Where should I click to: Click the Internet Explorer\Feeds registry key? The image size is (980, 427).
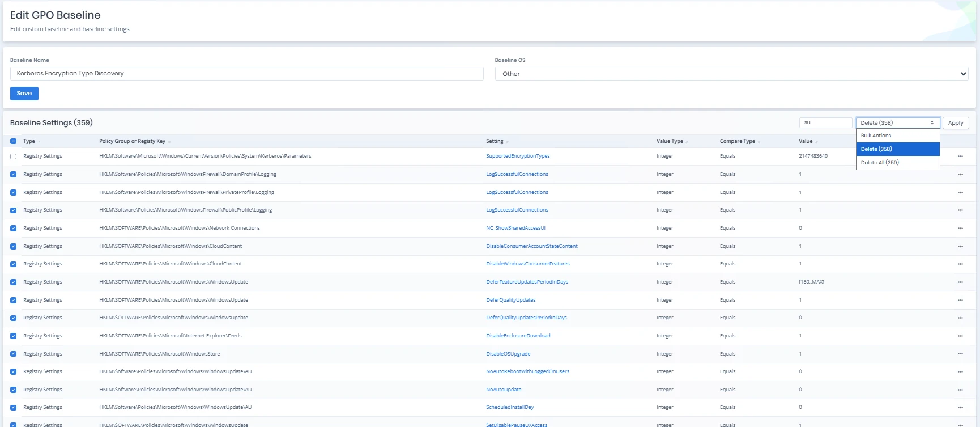[171, 336]
